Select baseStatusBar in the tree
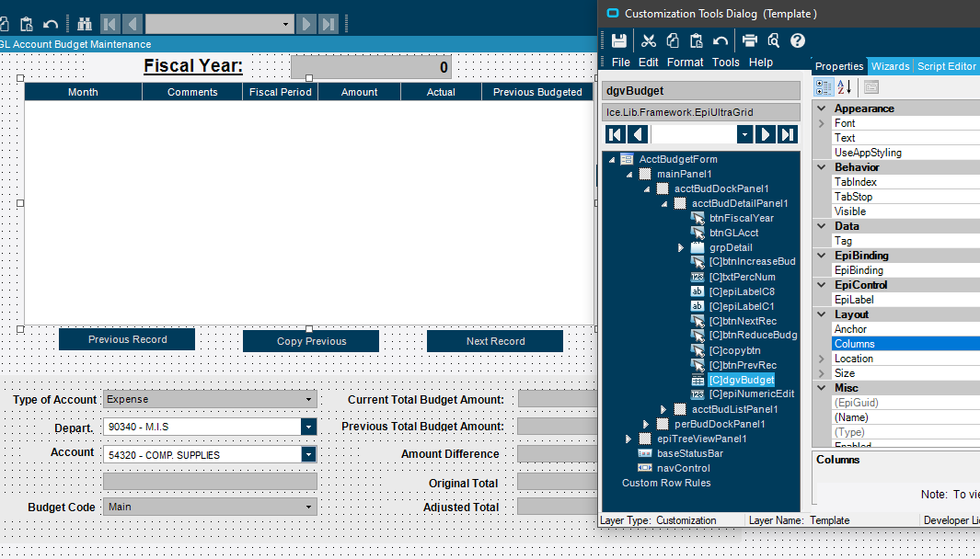The width and height of the screenshot is (980, 559). click(x=689, y=453)
